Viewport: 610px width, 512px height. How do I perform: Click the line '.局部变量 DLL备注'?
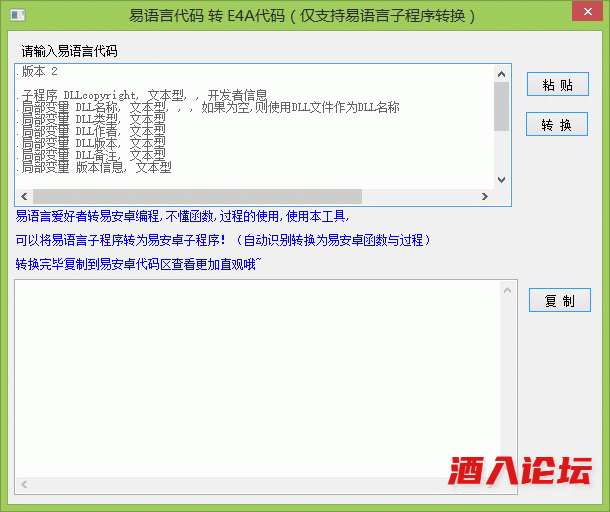(x=91, y=156)
